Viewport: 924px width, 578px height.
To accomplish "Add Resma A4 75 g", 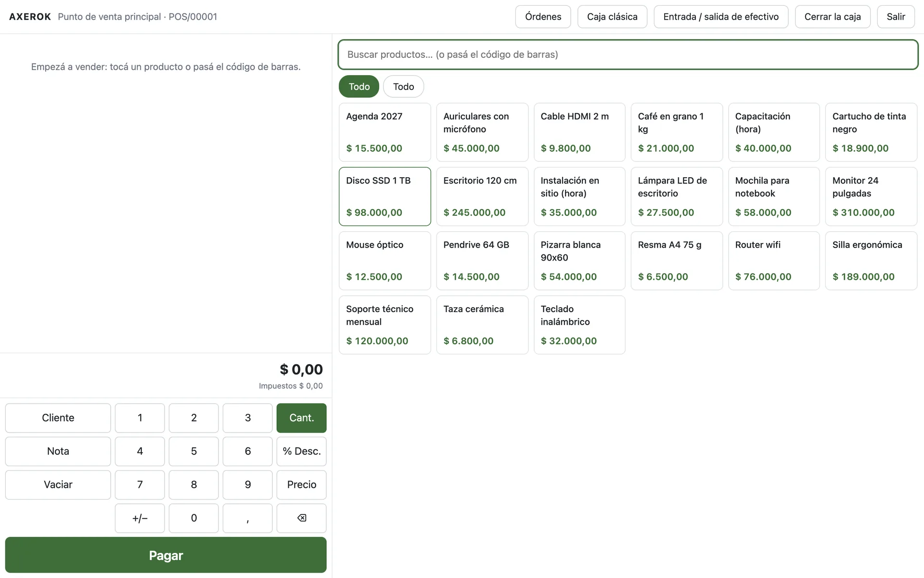I will (677, 261).
